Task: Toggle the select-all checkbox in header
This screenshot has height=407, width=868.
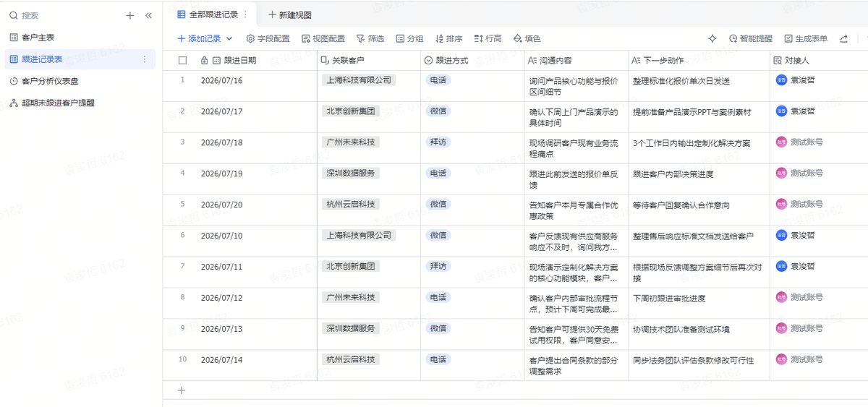Action: point(182,61)
